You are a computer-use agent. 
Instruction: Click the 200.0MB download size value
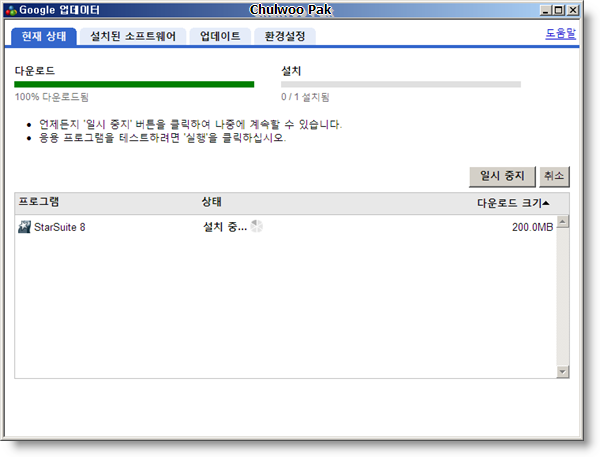click(533, 227)
